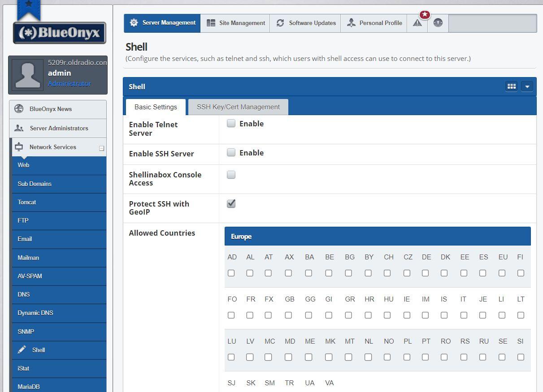Check the PL country checkbox

click(407, 357)
